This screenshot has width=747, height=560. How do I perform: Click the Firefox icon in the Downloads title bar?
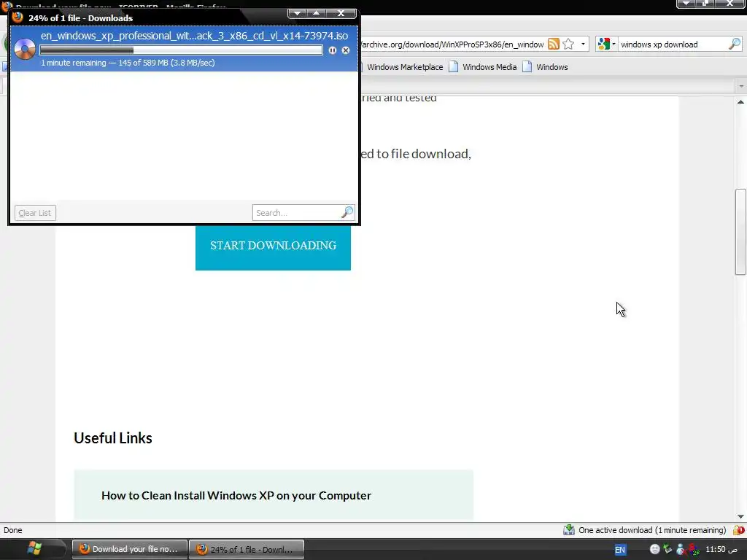[x=18, y=17]
